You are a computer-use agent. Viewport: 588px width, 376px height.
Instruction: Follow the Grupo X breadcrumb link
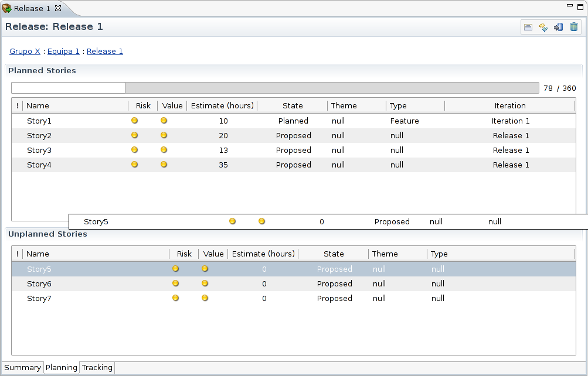point(25,52)
